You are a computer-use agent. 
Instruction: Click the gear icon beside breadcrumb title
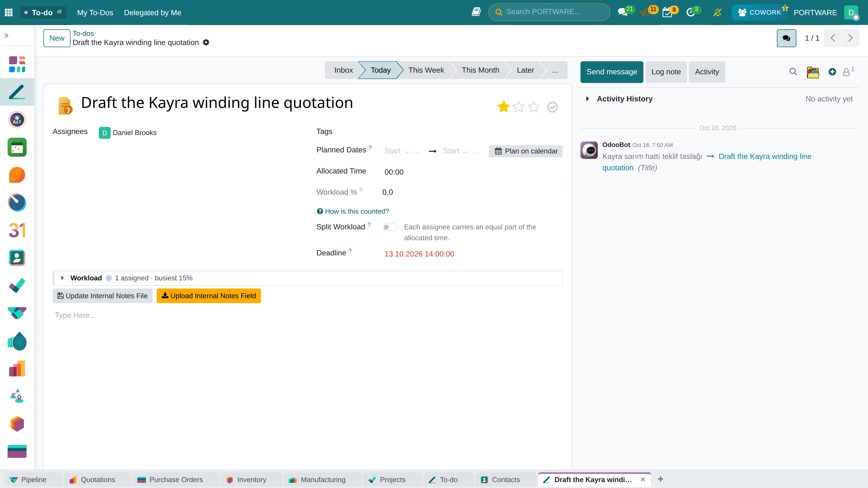click(206, 43)
